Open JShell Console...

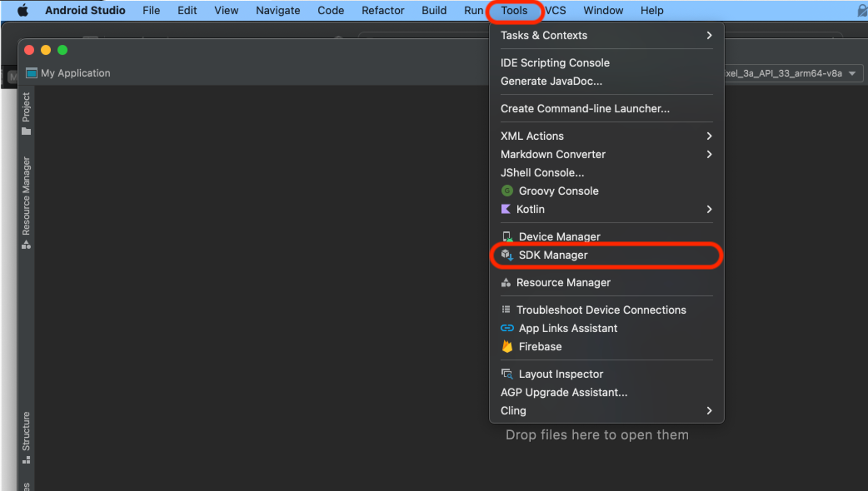point(607,173)
